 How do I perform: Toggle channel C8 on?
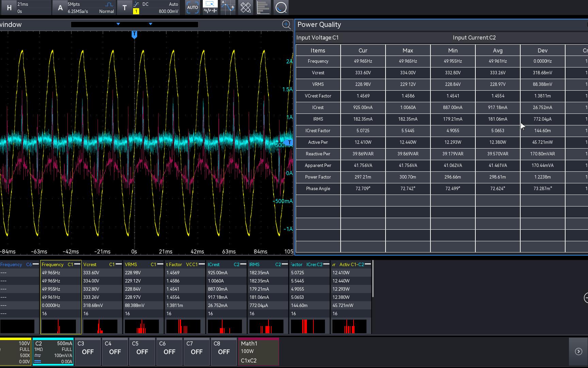224,352
